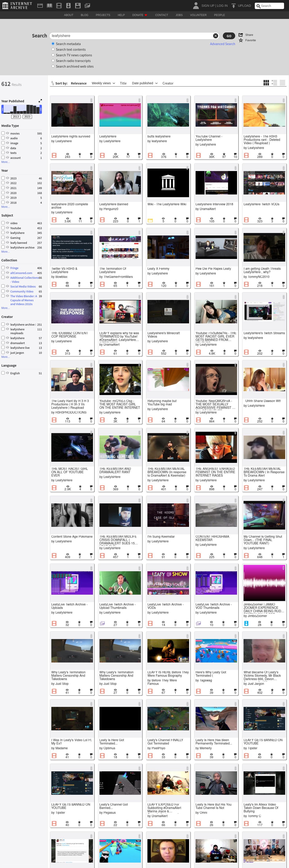289x868 pixels.
Task: Select 'Search radio transcripts' option
Action: [53, 61]
